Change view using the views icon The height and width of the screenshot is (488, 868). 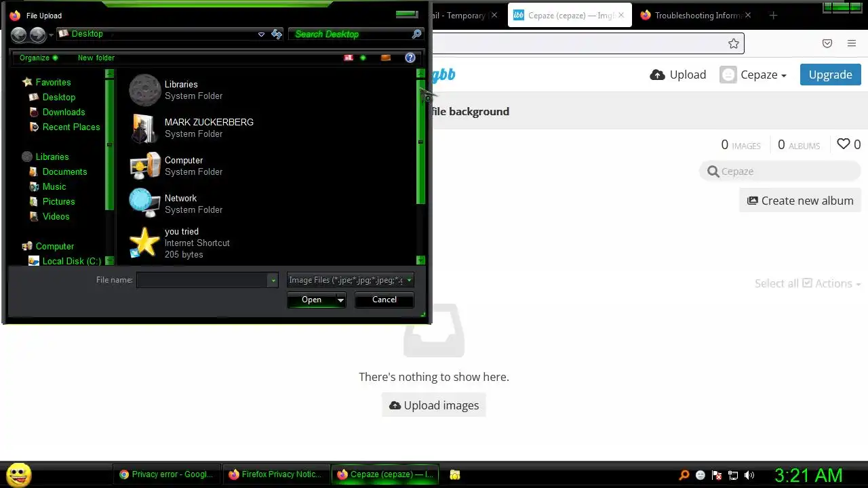tap(349, 58)
